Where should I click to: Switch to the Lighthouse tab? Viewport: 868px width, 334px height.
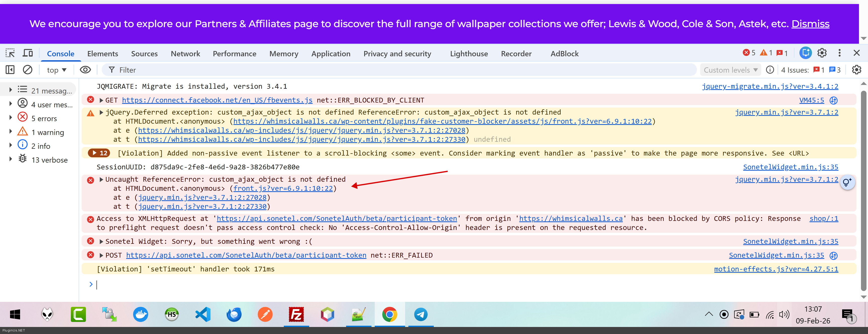(468, 54)
